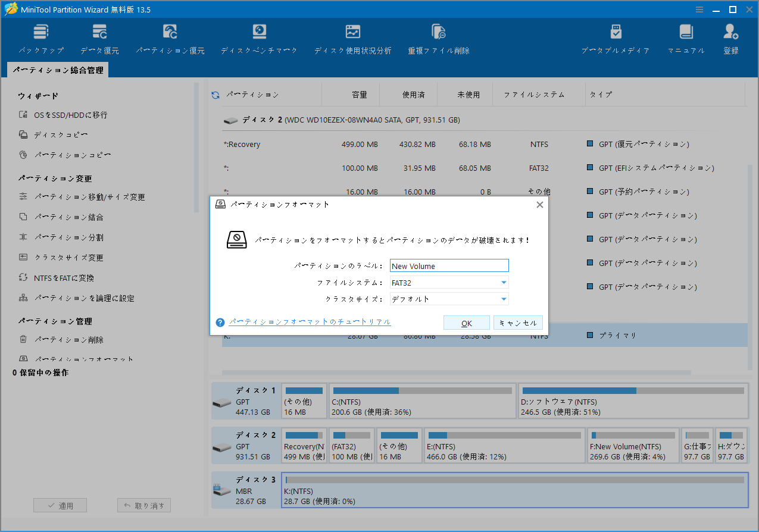Open the バックアップ tool
759x532 pixels.
[40, 37]
